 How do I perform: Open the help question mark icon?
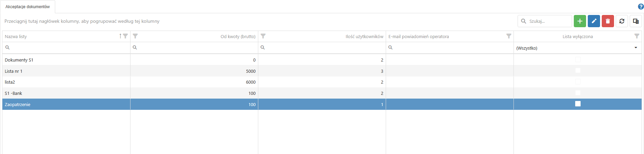point(641,6)
